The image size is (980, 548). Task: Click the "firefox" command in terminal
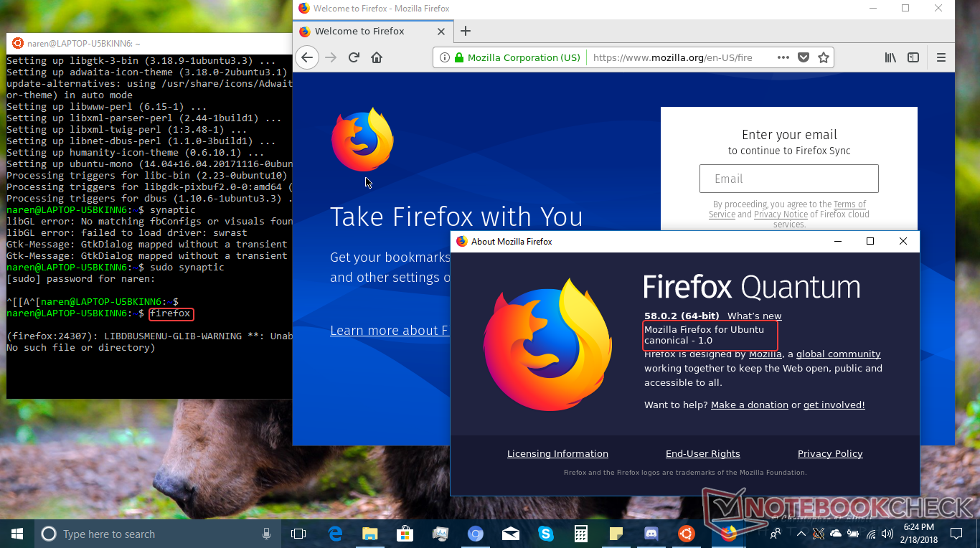(171, 313)
